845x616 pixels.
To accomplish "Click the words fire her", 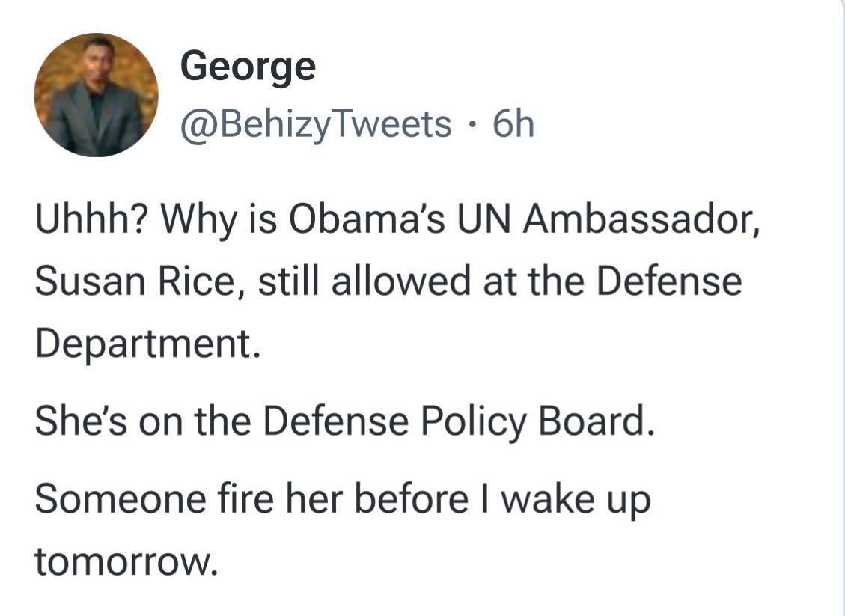I will pyautogui.click(x=281, y=498).
